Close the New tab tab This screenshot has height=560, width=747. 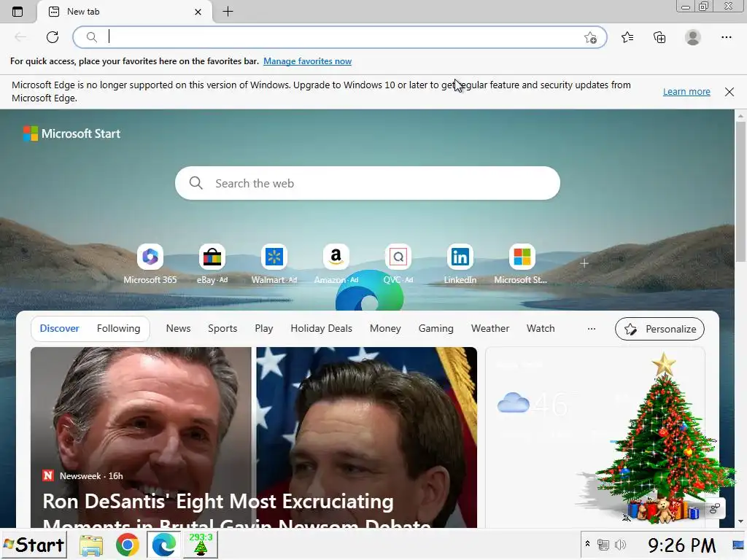tap(198, 12)
